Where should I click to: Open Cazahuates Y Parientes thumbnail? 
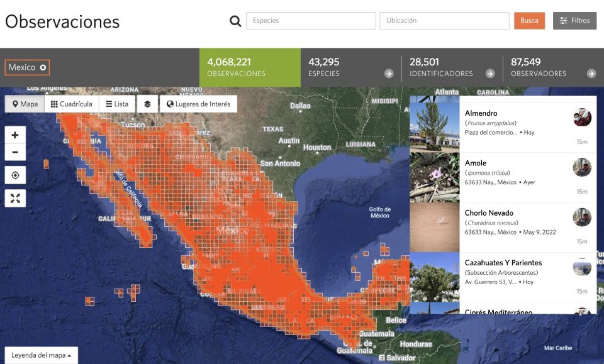[435, 277]
